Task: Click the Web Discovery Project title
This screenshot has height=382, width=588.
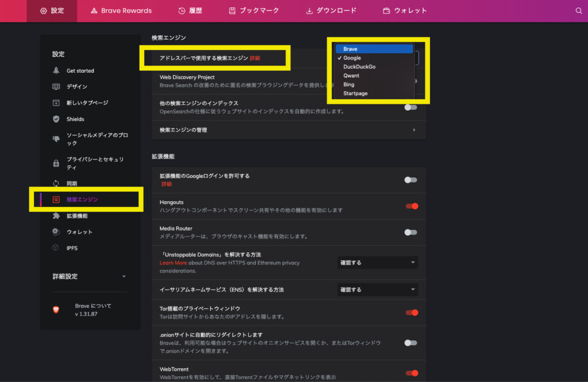Action: pyautogui.click(x=187, y=77)
